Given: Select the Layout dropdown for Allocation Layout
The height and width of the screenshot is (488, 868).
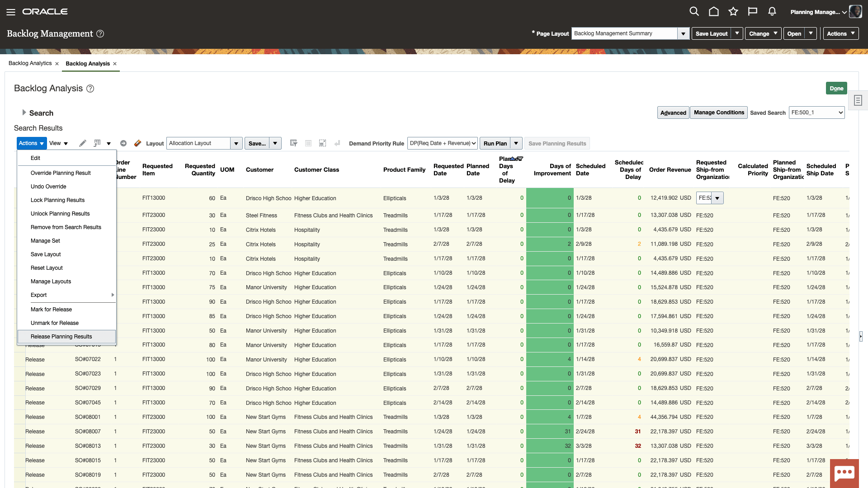Looking at the screenshot, I should click(x=235, y=143).
